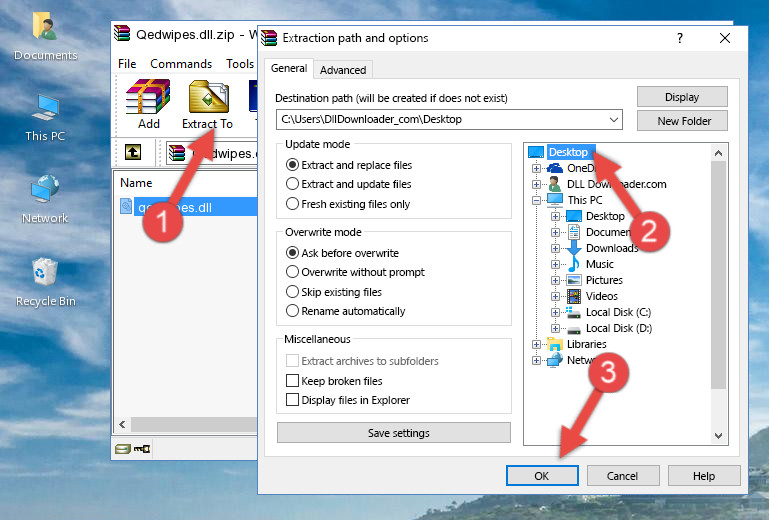Image resolution: width=769 pixels, height=520 pixels.
Task: Click the Cancel button
Action: tap(623, 476)
